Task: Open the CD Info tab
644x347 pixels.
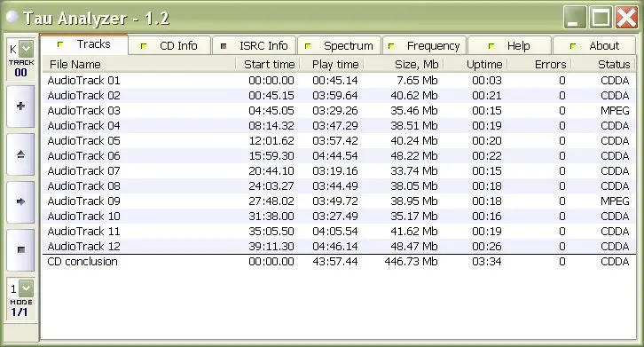Action: coord(169,45)
